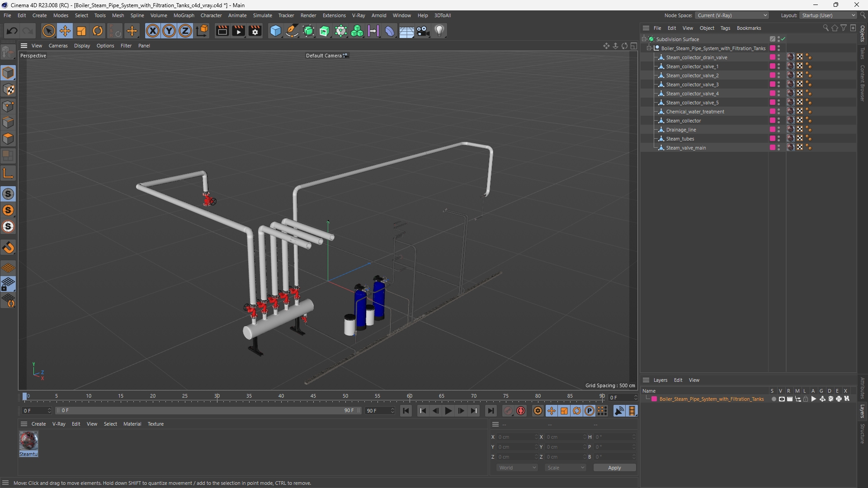This screenshot has height=488, width=868.
Task: Select the Steam_tubes object
Action: coord(680,139)
